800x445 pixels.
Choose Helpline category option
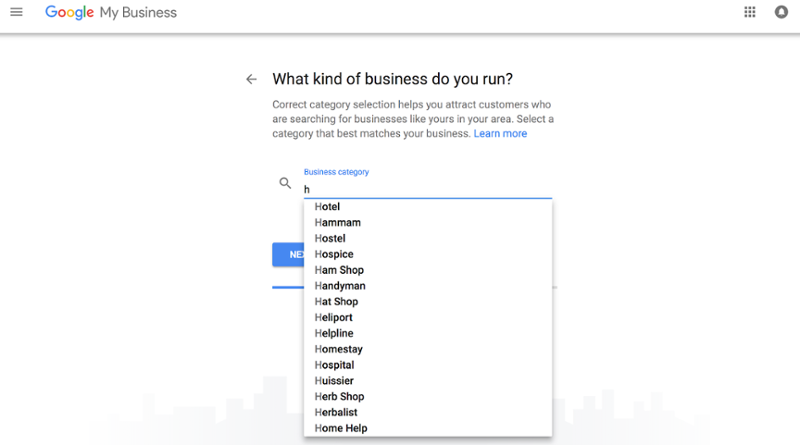coord(428,333)
